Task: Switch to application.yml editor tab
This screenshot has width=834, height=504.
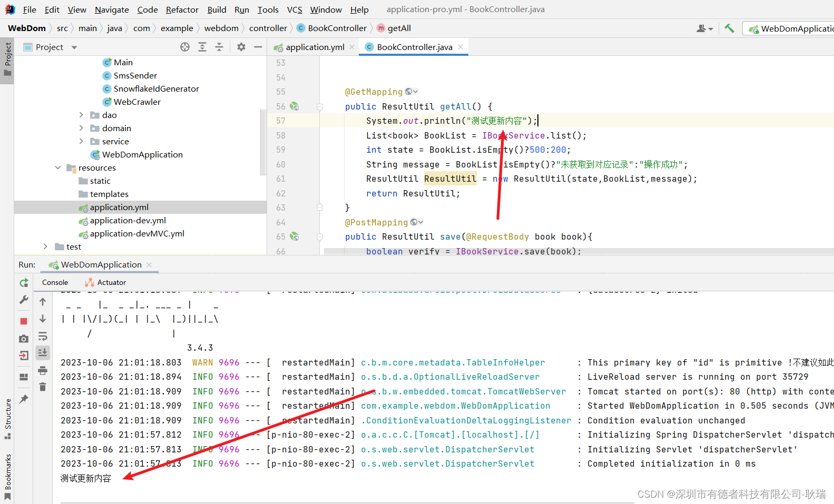Action: point(315,47)
